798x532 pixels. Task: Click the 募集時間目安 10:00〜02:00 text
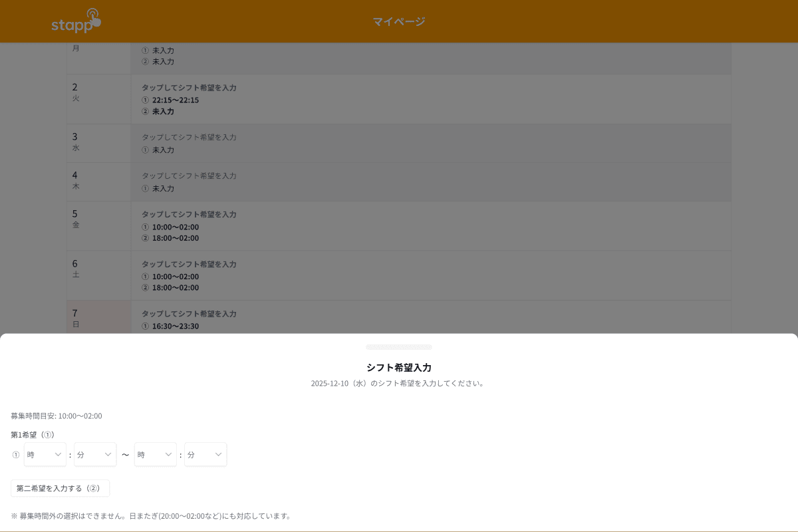[x=56, y=416]
